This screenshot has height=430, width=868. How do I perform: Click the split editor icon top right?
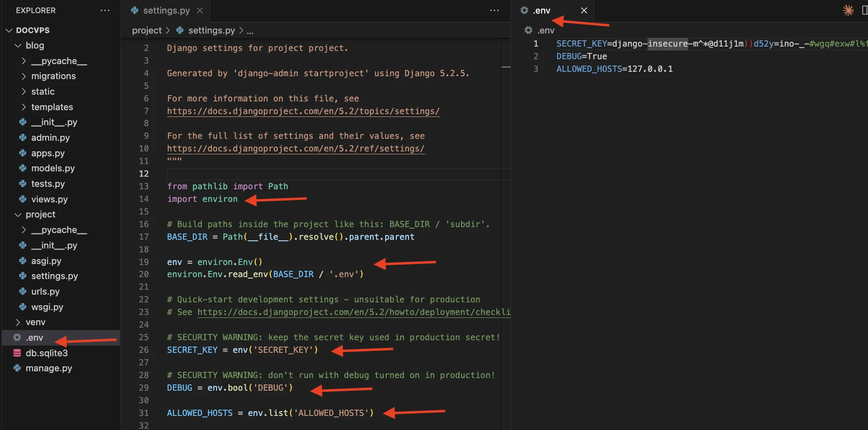click(x=864, y=10)
